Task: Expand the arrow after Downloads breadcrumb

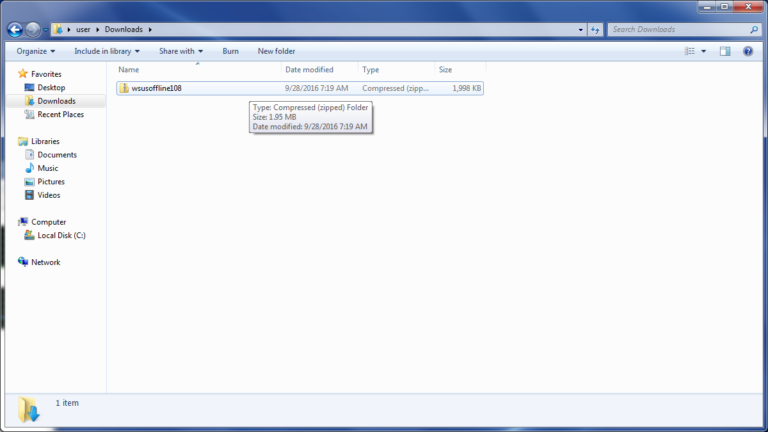Action: [150, 29]
